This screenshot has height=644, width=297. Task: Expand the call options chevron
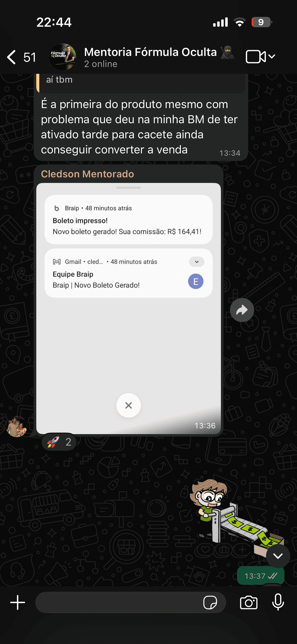pos(272,56)
